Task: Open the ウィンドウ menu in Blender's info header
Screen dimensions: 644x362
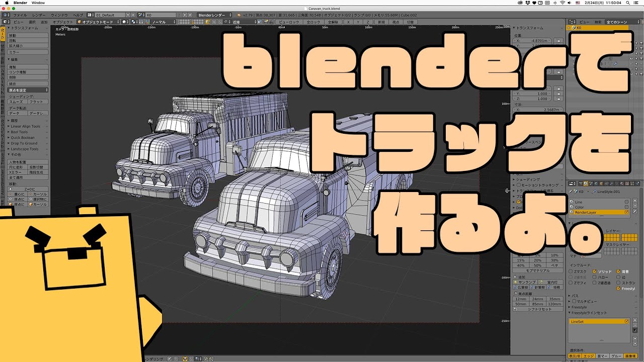Action: (x=59, y=15)
